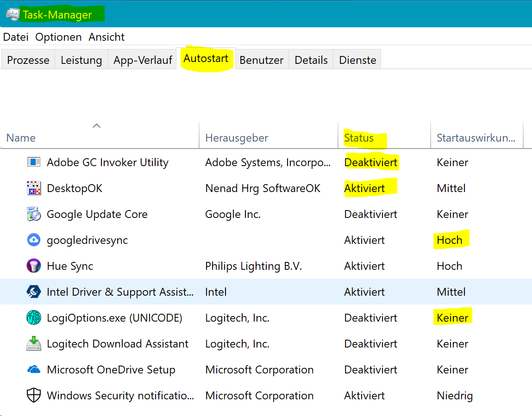Click the Google Update Core icon
Image resolution: width=532 pixels, height=416 pixels.
click(34, 214)
